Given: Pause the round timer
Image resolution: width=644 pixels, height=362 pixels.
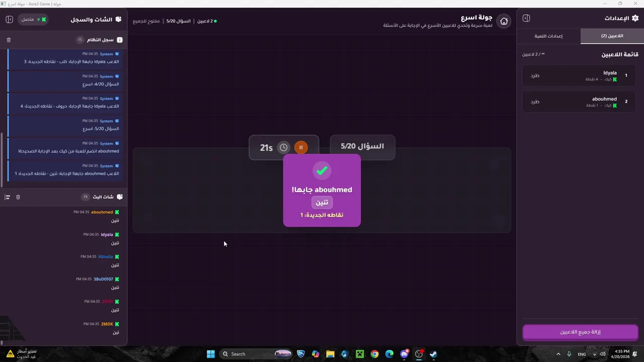Looking at the screenshot, I should [301, 147].
